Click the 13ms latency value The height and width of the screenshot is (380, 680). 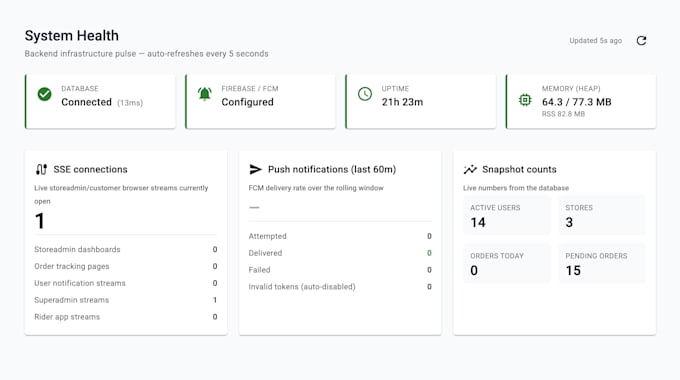point(130,103)
